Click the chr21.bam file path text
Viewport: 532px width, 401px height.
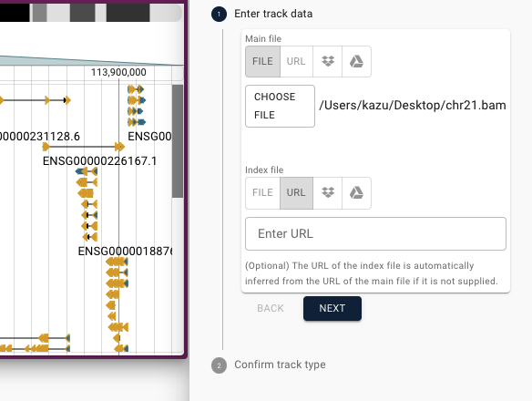(413, 105)
